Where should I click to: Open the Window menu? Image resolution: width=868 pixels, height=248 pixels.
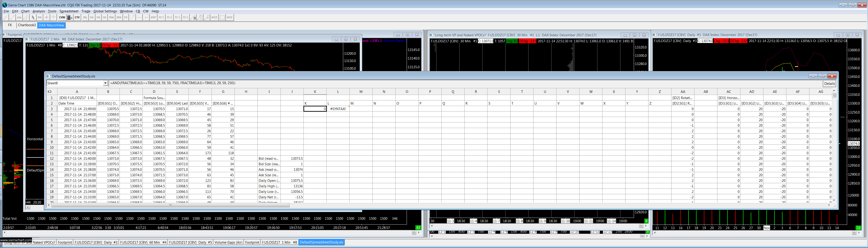[126, 11]
